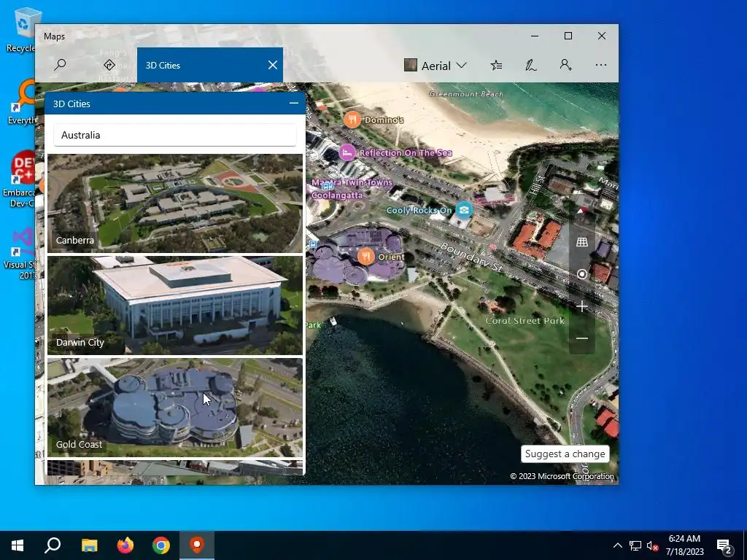747x560 pixels.
Task: Open the Directions icon
Action: point(109,65)
